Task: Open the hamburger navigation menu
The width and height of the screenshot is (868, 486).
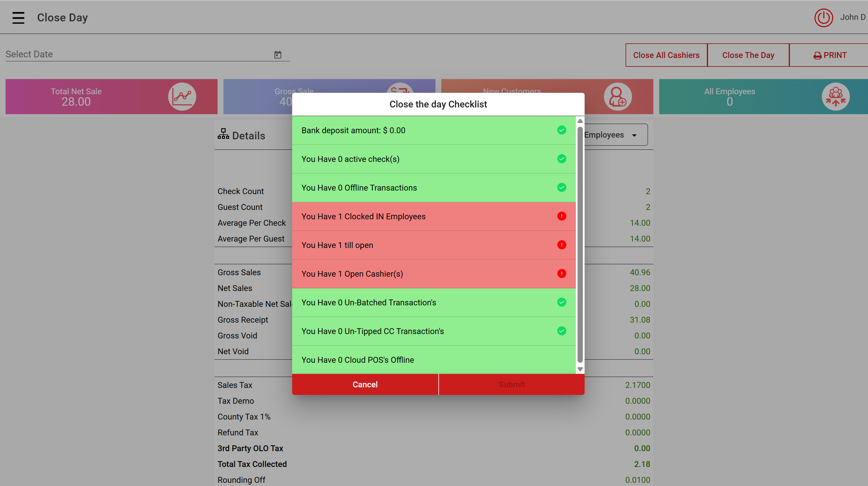Action: point(18,18)
